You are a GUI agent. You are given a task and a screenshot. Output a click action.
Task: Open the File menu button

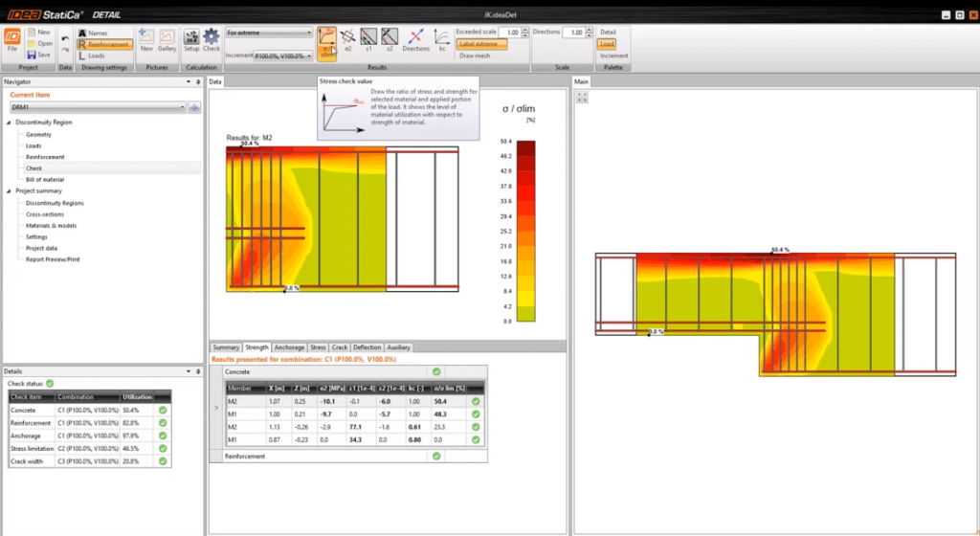click(x=11, y=40)
